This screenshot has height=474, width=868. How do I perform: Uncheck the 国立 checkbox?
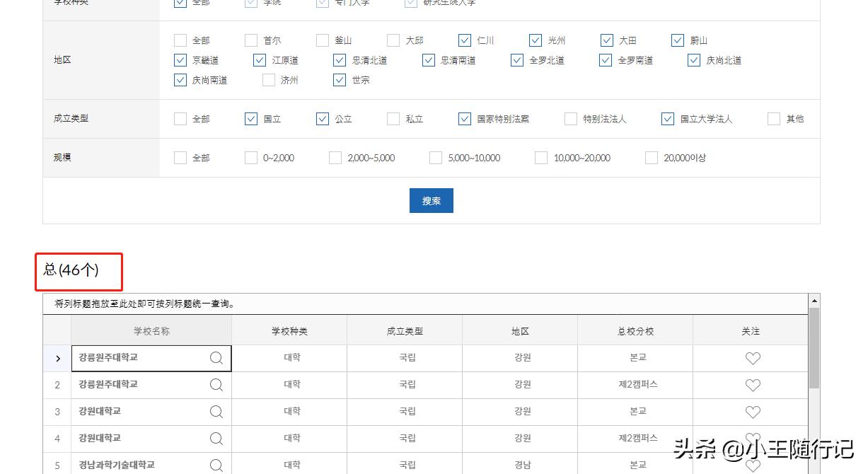coord(251,119)
